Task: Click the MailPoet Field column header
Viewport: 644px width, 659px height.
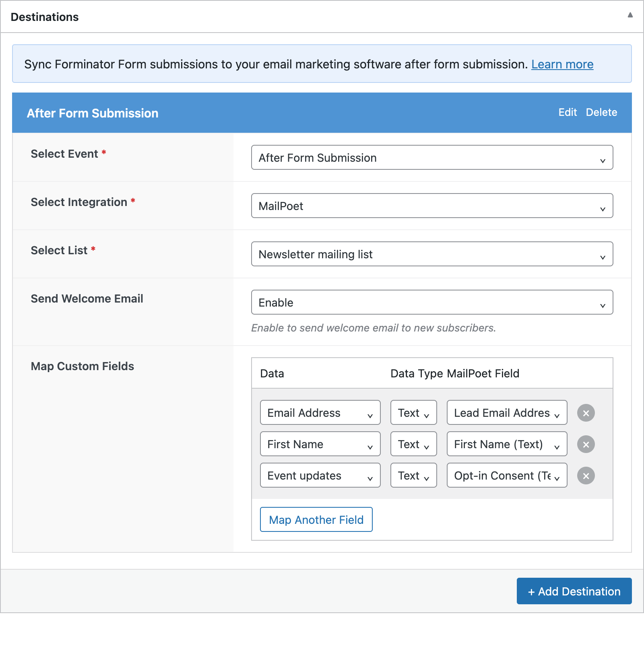Action: pos(483,373)
